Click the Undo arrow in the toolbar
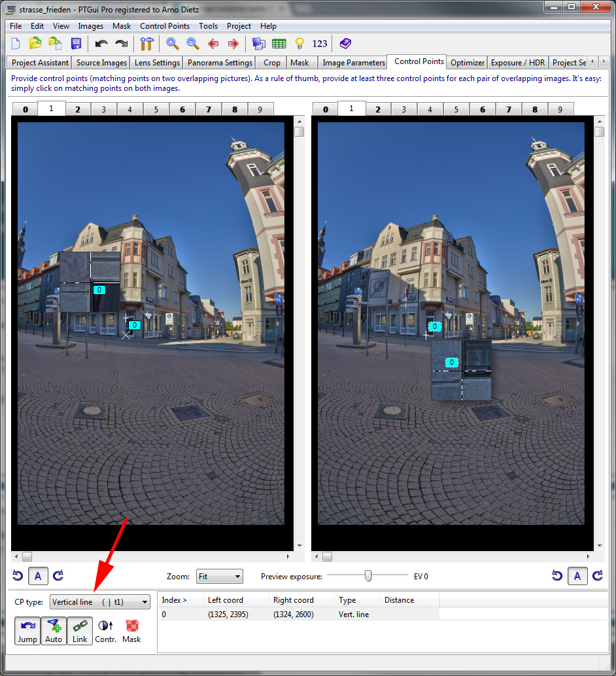Image resolution: width=616 pixels, height=676 pixels. 101,44
